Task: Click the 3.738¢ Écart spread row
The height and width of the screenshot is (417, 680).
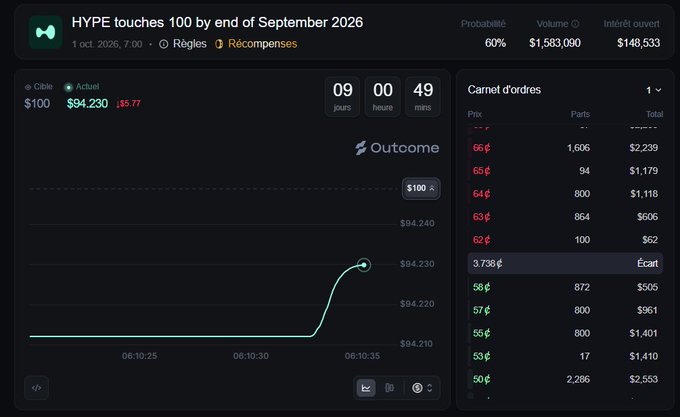Action: [x=565, y=264]
